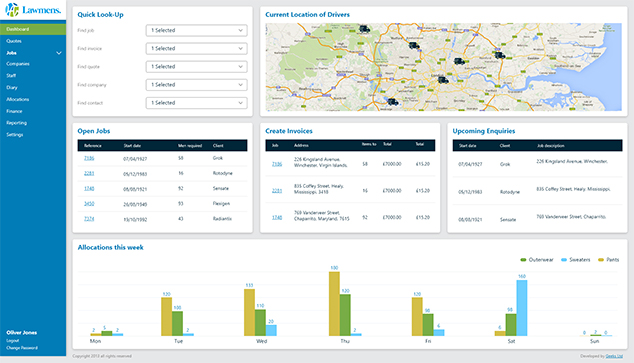The image size is (634, 363).
Task: Open the Geeks Ltd footer link
Action: coord(614,356)
